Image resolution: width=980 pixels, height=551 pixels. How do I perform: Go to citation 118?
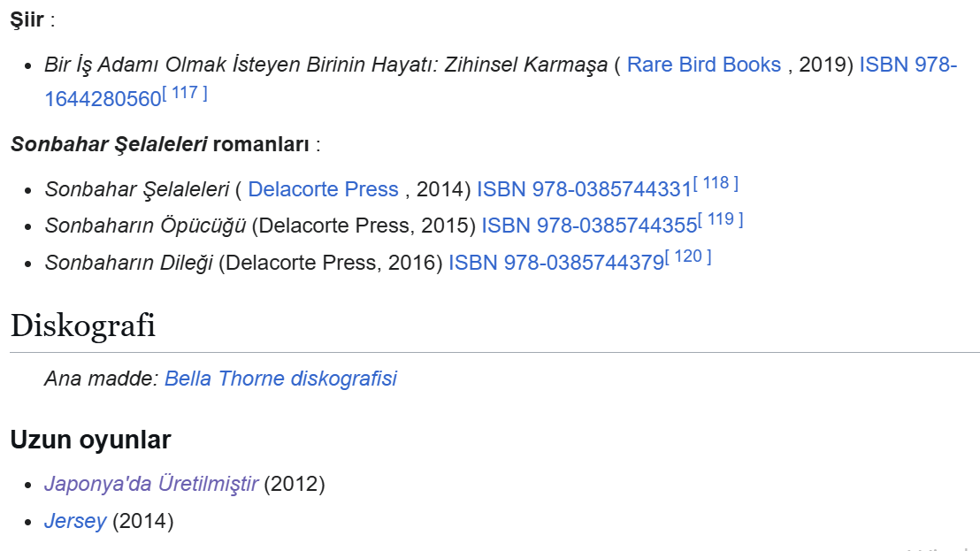pyautogui.click(x=716, y=184)
